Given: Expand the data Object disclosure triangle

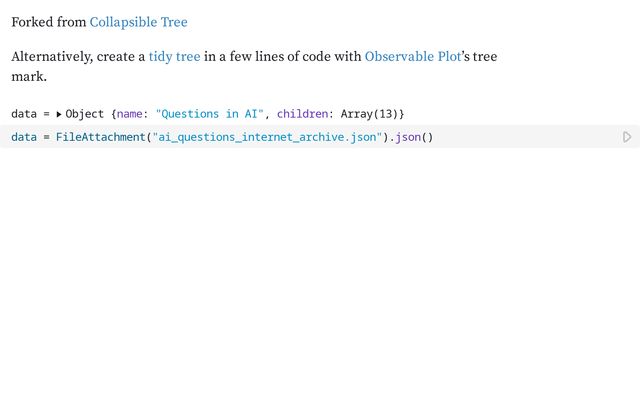Looking at the screenshot, I should point(59,115).
